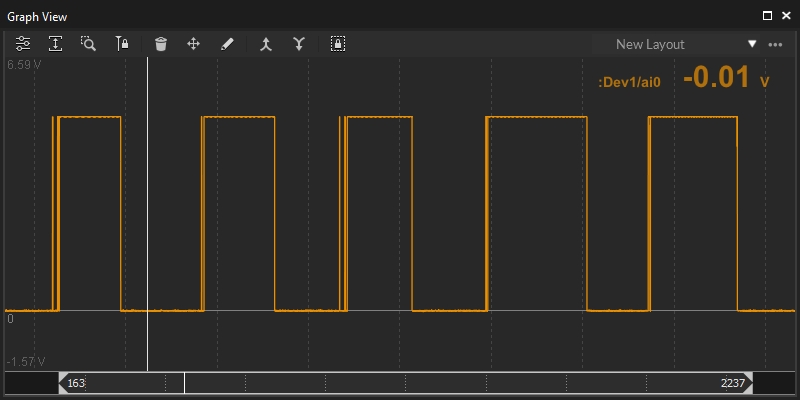Viewport: 800px width, 400px height.
Task: Maximize the Graph View panel
Action: click(767, 16)
